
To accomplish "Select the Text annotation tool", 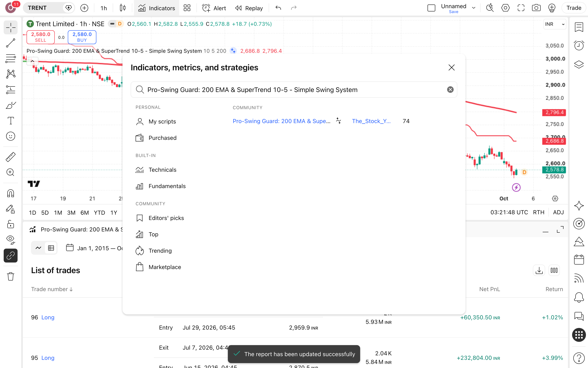I will (x=10, y=121).
